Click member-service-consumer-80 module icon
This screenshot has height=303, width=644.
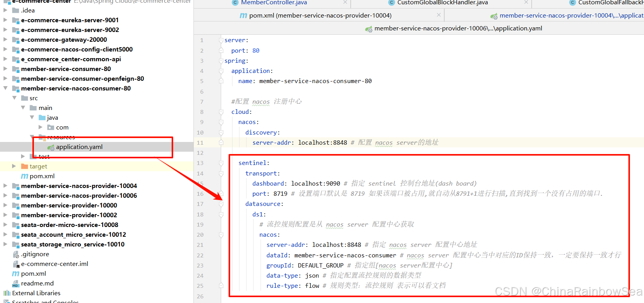(x=16, y=69)
